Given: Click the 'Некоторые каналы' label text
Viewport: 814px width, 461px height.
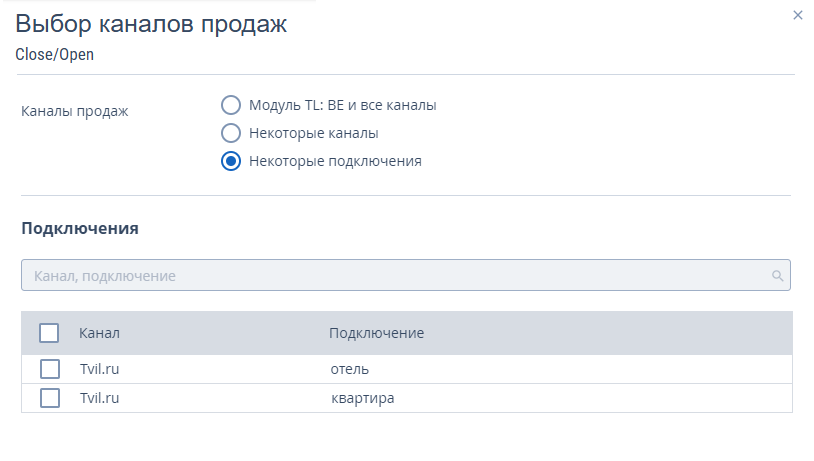Looking at the screenshot, I should (x=313, y=133).
